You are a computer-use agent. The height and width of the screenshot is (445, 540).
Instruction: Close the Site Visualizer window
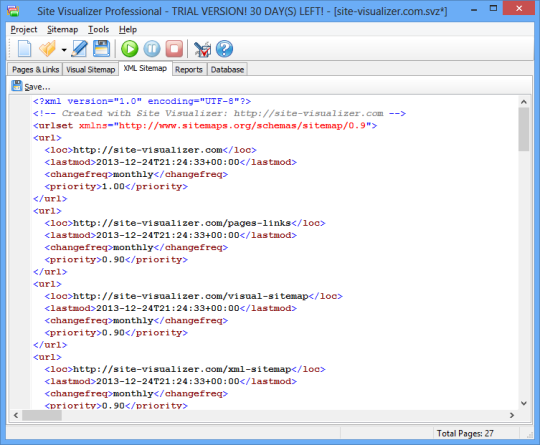point(519,9)
